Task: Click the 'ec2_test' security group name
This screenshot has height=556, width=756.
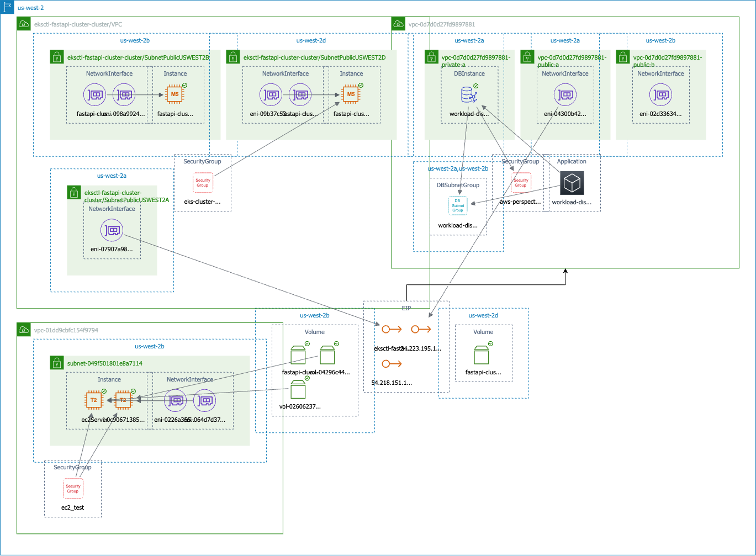Action: (x=73, y=507)
